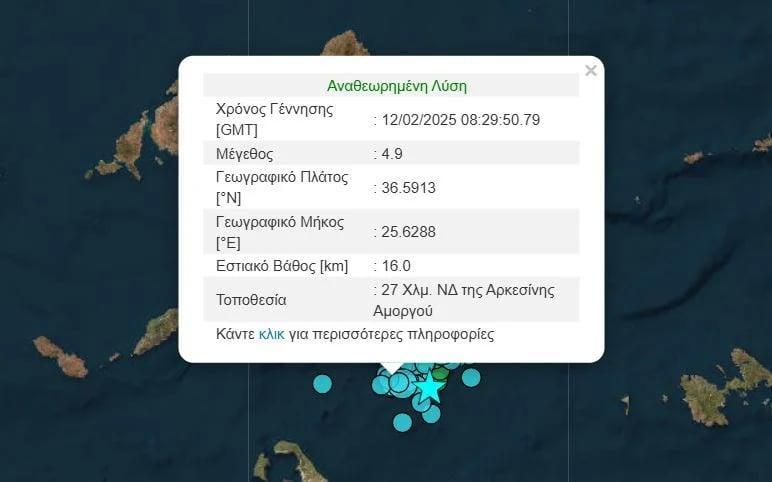The image size is (772, 482).
Task: Click the 'Αναθεωρημένη Λύση' popup header
Action: [x=396, y=86]
